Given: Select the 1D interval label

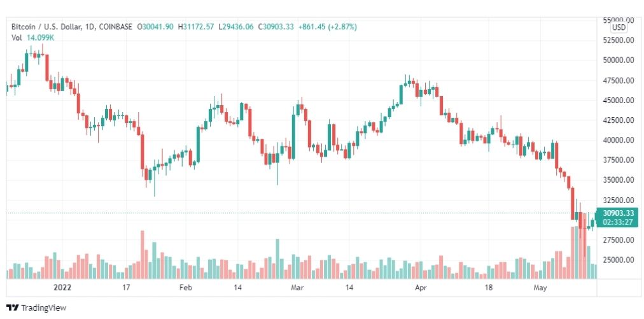Looking at the screenshot, I should click(x=90, y=27).
